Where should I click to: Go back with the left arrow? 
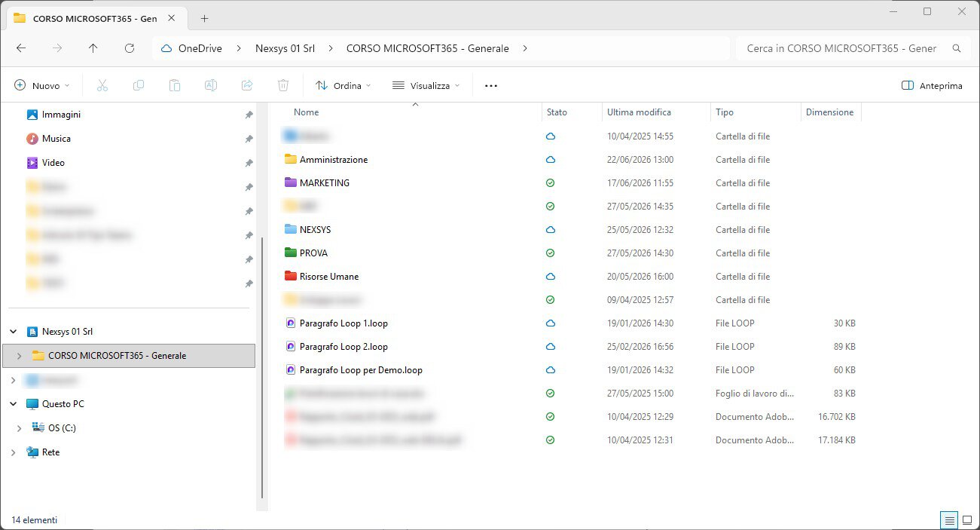[x=21, y=48]
